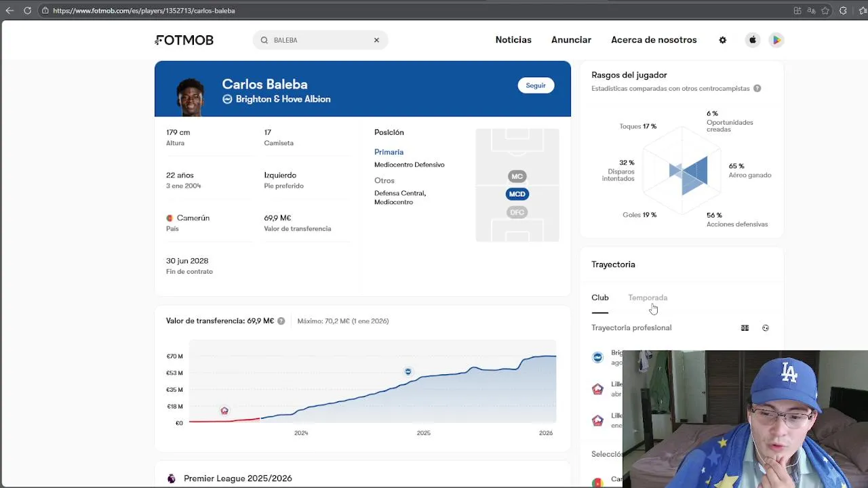Click the transfer value info icon
The image size is (868, 488).
[x=281, y=321]
